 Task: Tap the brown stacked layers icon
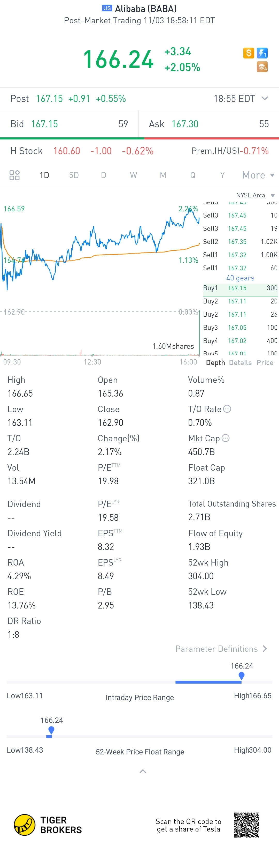point(262,67)
